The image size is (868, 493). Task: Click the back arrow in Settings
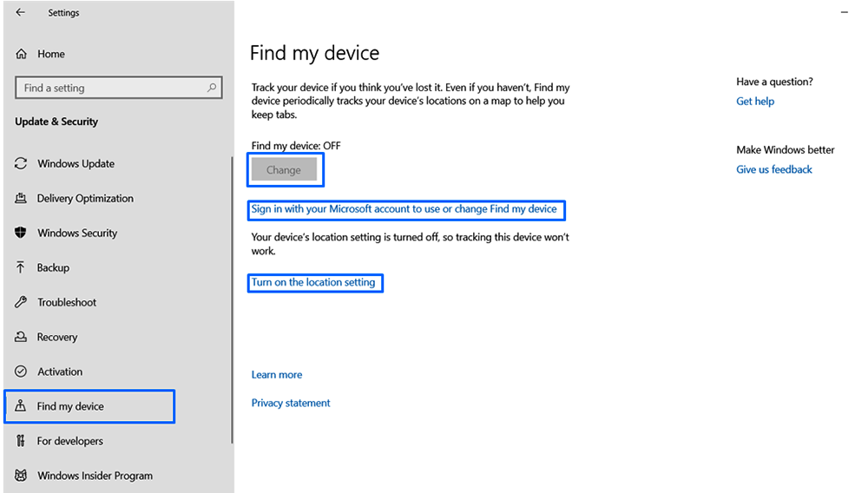[x=21, y=12]
